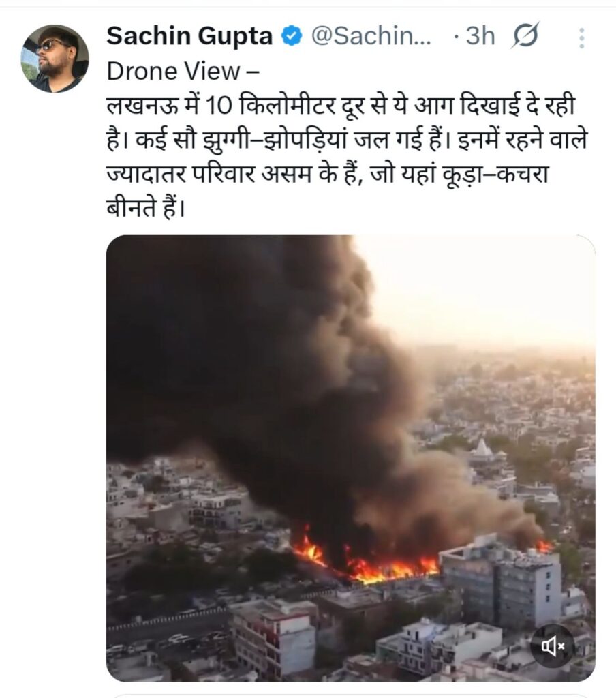Open the Grok explain-post icon

[x=527, y=36]
